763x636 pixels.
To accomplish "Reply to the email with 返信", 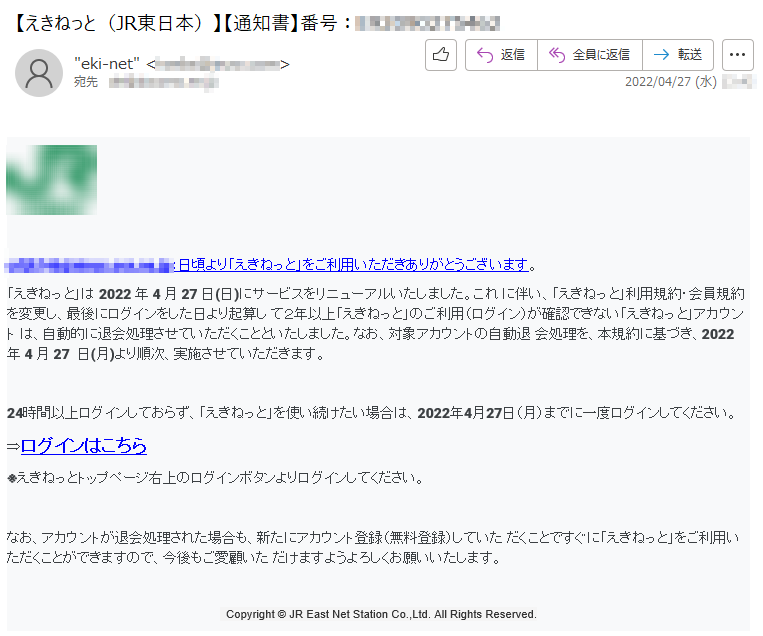I will (501, 55).
